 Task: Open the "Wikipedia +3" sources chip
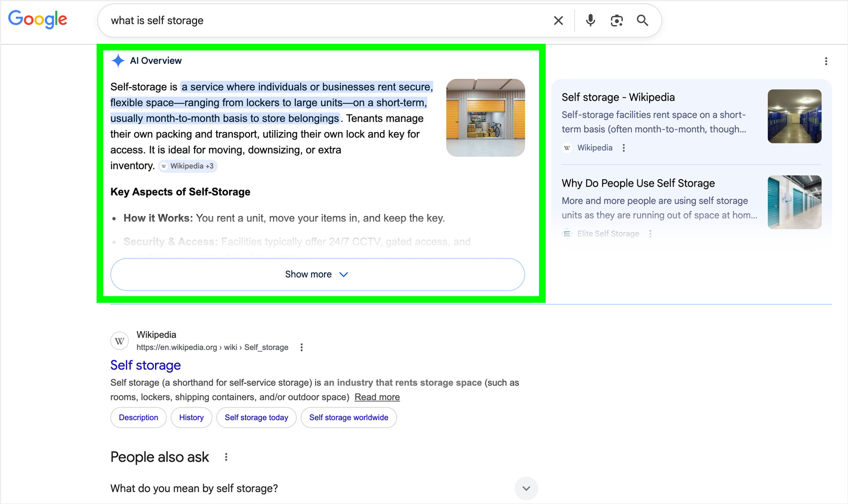pos(187,166)
